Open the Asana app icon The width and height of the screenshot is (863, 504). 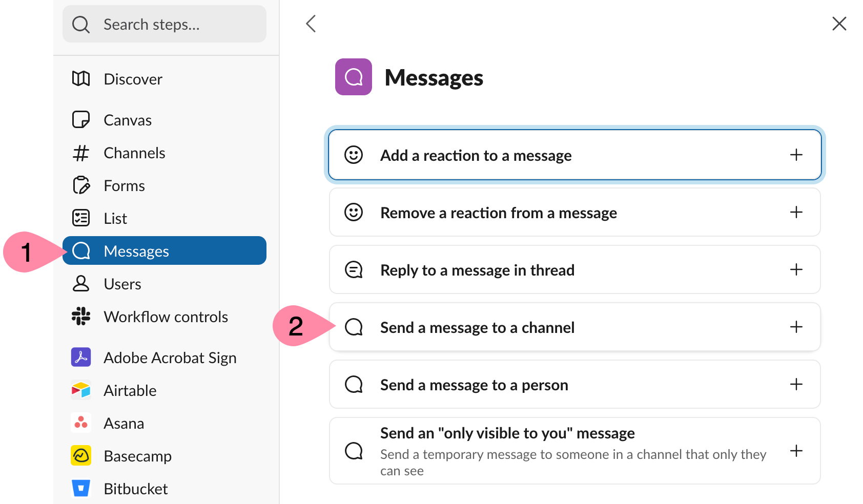tap(81, 423)
